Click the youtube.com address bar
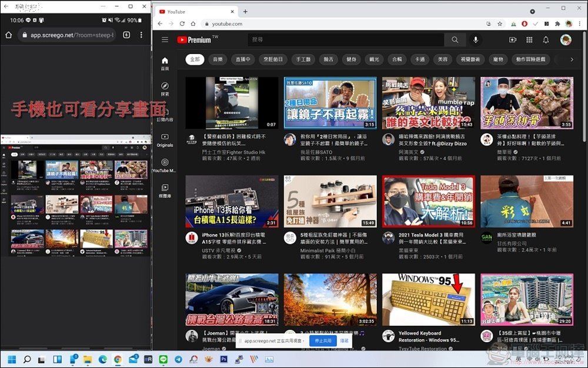This screenshot has height=368, width=588. pyautogui.click(x=343, y=24)
